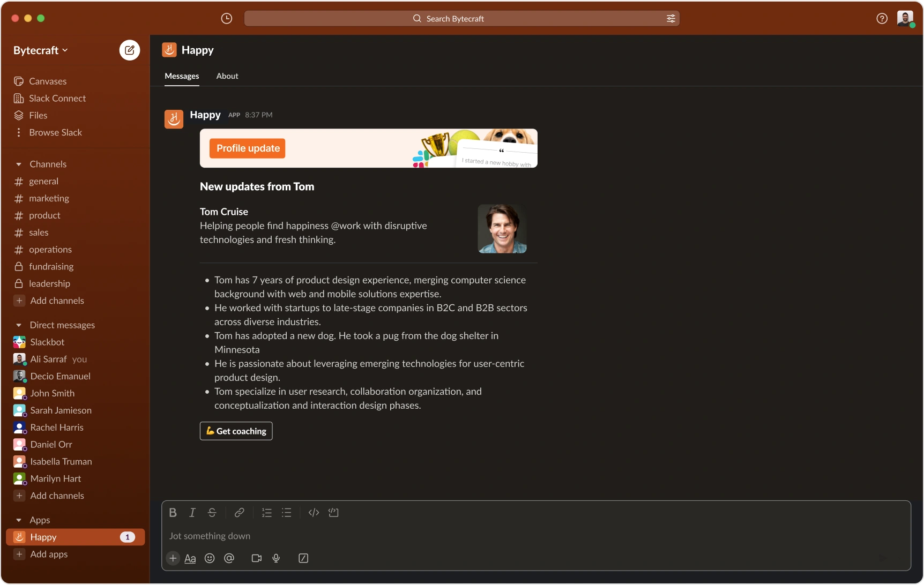
Task: Collapse the Channels section
Action: (19, 164)
